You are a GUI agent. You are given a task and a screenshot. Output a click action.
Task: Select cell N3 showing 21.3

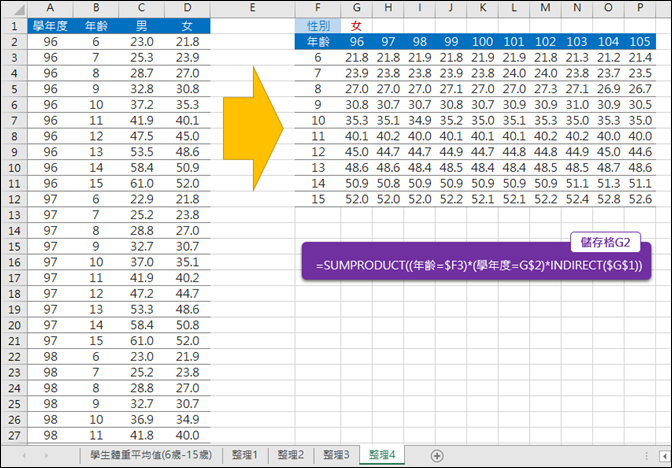(577, 57)
